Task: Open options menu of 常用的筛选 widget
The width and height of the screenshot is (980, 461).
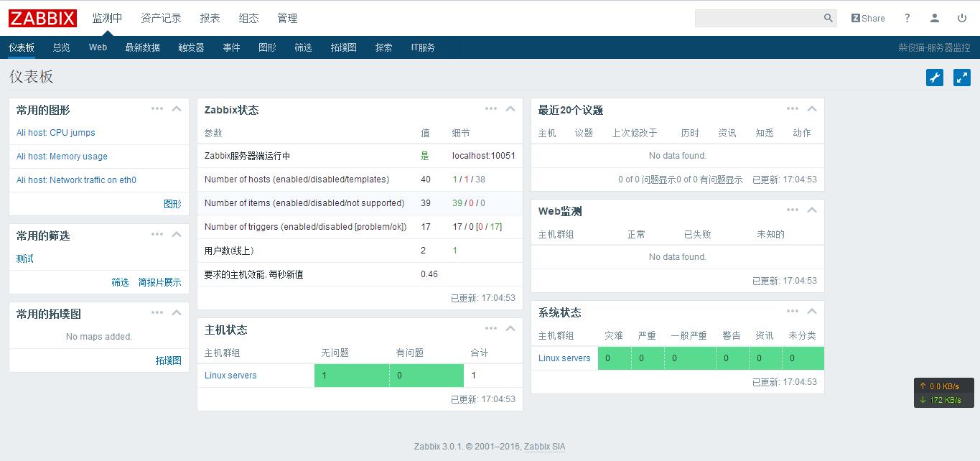Action: coord(157,234)
